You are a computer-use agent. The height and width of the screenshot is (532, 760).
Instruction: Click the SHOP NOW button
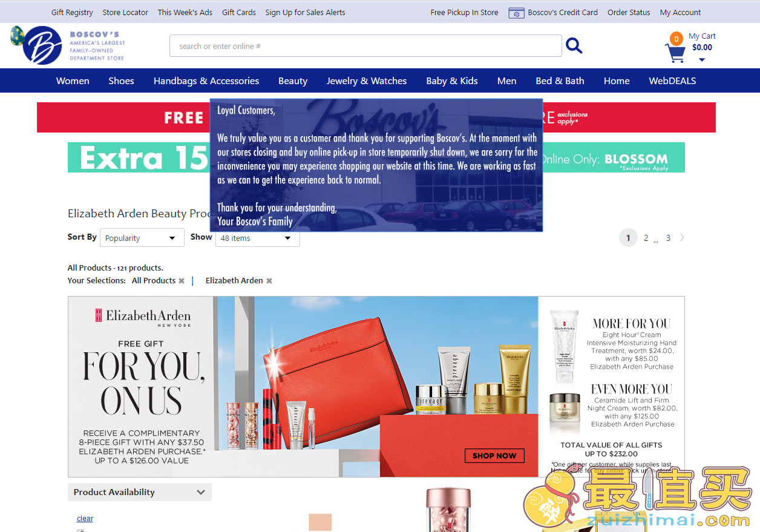(494, 456)
